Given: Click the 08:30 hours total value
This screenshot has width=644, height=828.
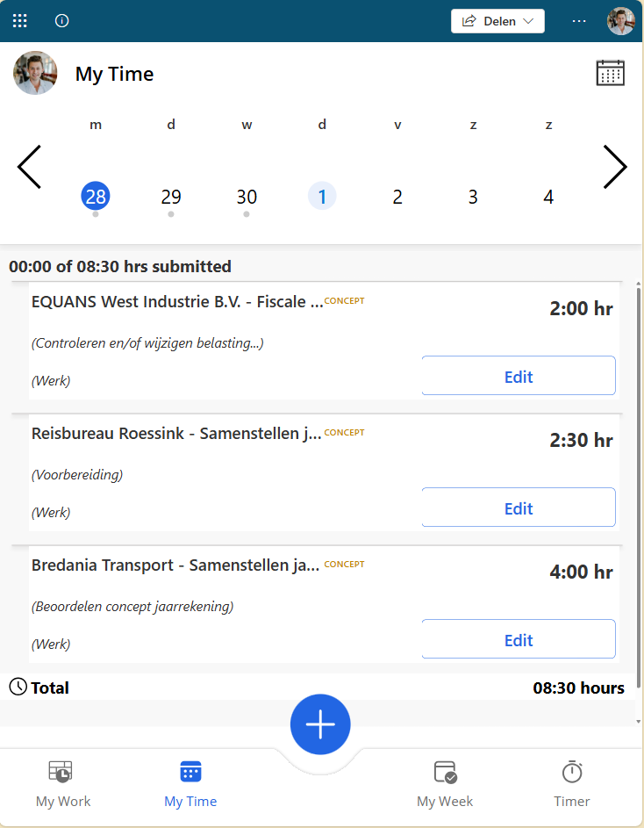Looking at the screenshot, I should [x=578, y=688].
